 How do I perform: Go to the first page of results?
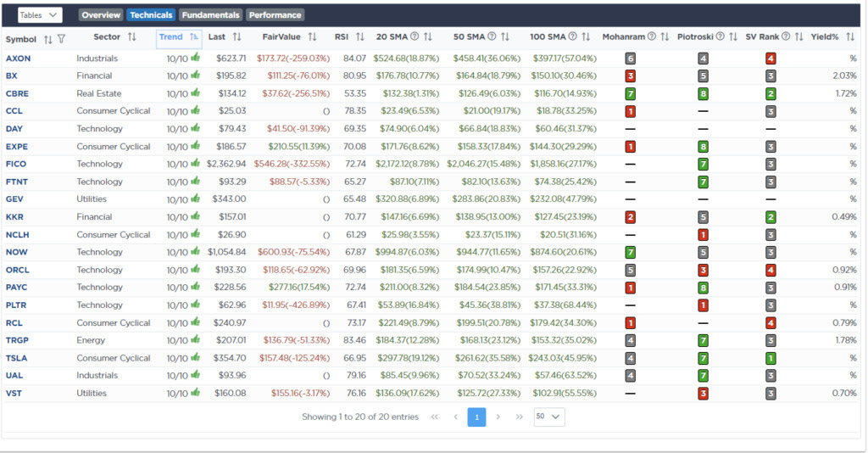435,417
